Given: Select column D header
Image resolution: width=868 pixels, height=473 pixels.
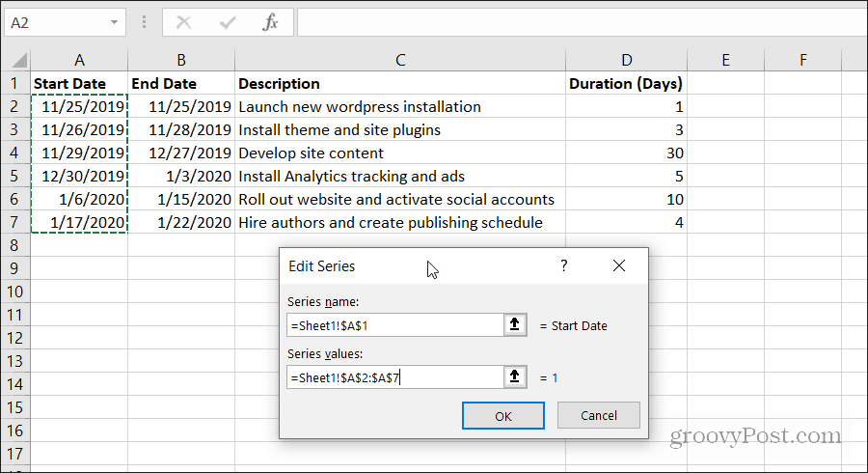Looking at the screenshot, I should [626, 60].
